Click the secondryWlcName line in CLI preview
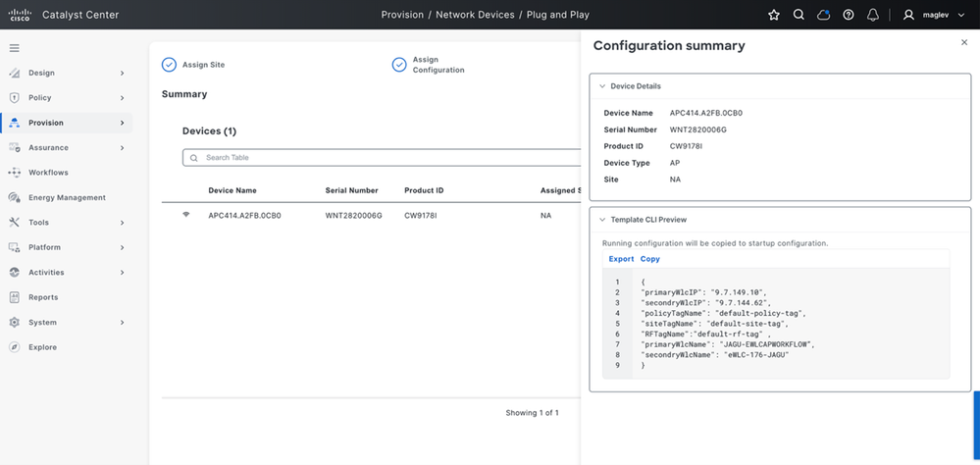The width and height of the screenshot is (980, 465). click(715, 355)
